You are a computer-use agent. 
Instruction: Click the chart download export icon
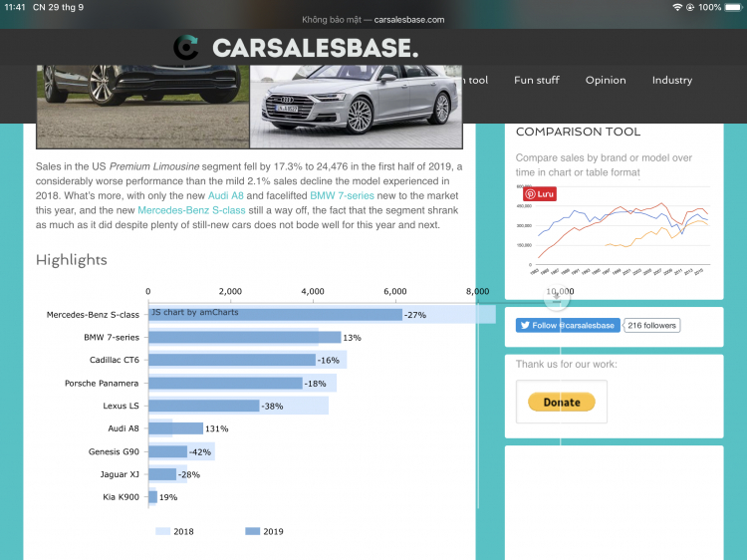coord(557,297)
